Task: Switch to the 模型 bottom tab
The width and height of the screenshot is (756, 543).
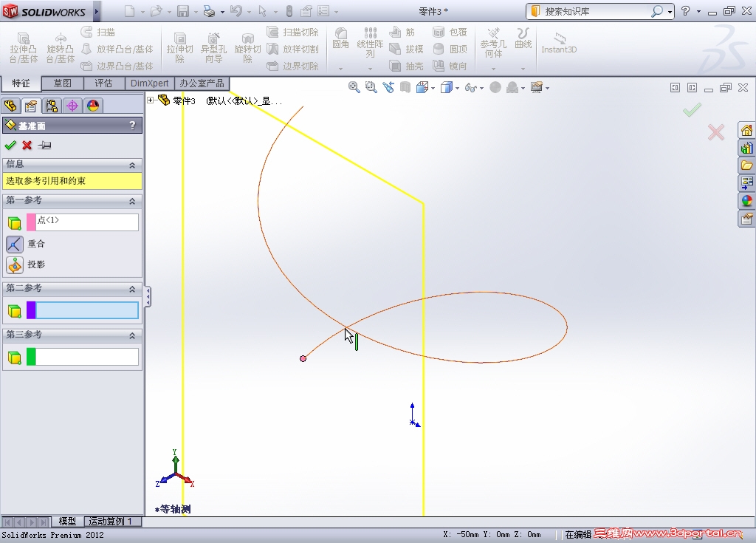Action: 67,522
